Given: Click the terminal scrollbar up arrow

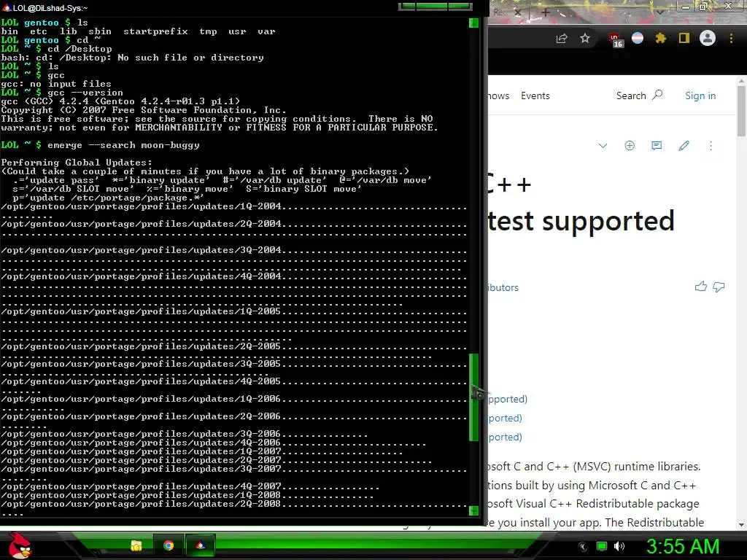Looking at the screenshot, I should pos(473,23).
